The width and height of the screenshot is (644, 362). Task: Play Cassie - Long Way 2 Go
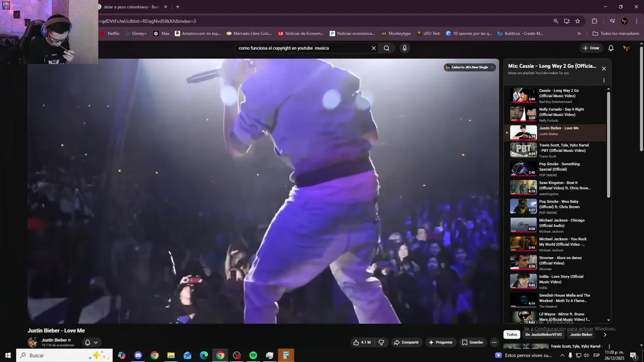point(556,96)
